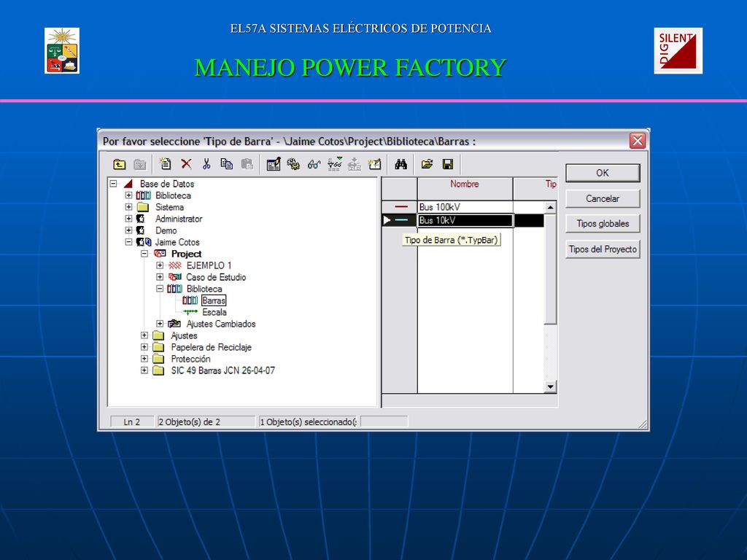Viewport: 747px width, 560px height.
Task: Cut selection using the scissors icon
Action: (x=206, y=164)
